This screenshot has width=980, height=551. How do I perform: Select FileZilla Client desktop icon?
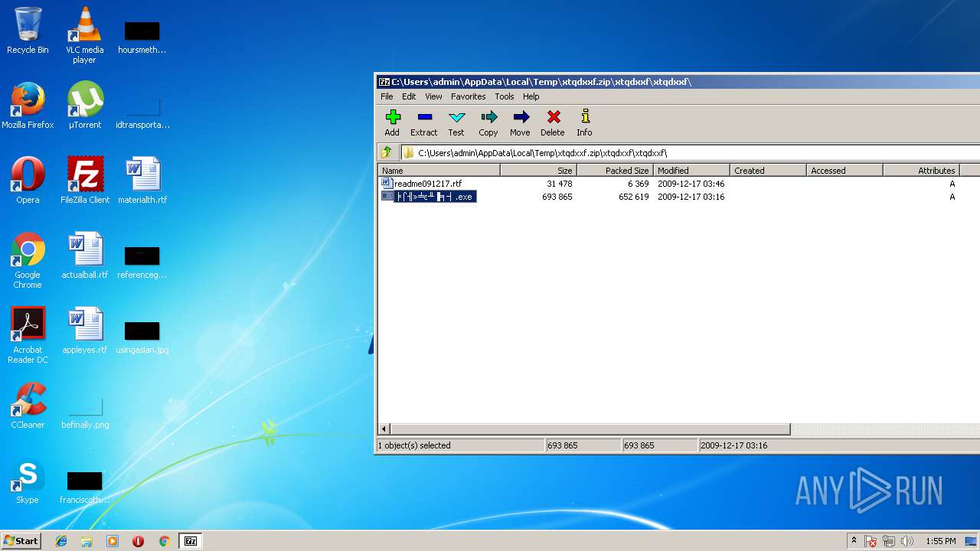(x=85, y=181)
